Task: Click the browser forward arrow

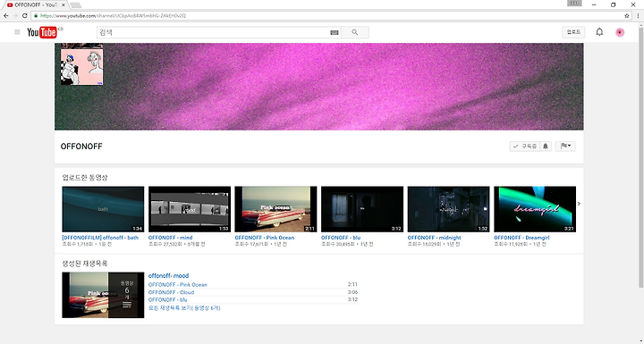Action: (x=15, y=15)
